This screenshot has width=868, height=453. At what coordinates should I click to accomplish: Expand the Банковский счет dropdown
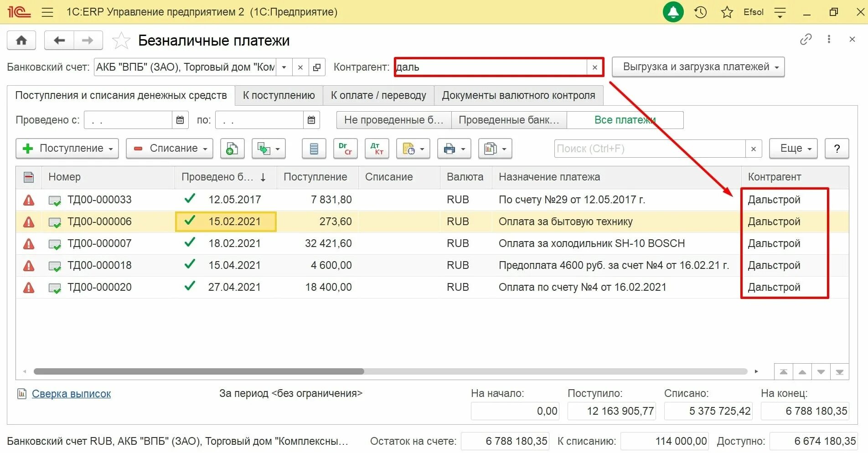284,67
